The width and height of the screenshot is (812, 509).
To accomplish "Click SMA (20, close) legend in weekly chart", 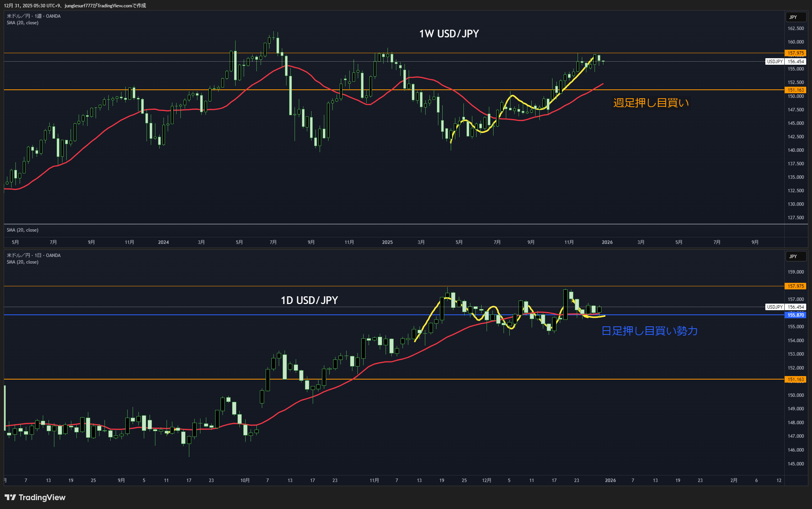I will click(22, 23).
